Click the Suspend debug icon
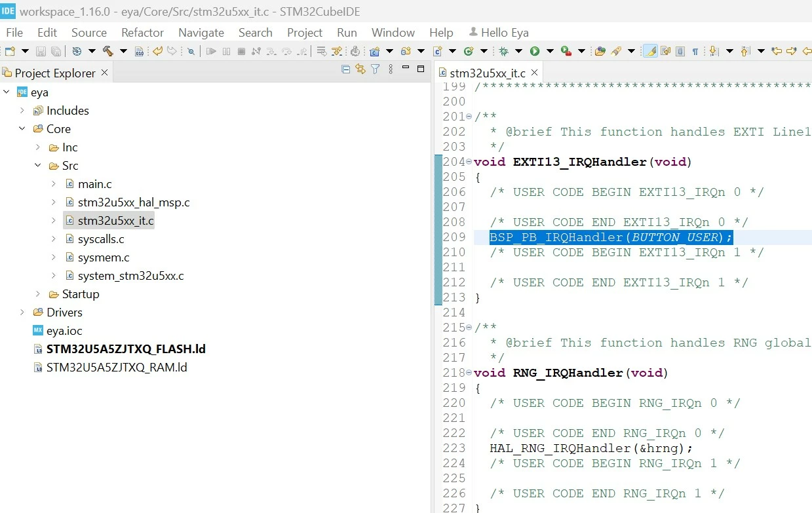The width and height of the screenshot is (812, 513). [226, 51]
